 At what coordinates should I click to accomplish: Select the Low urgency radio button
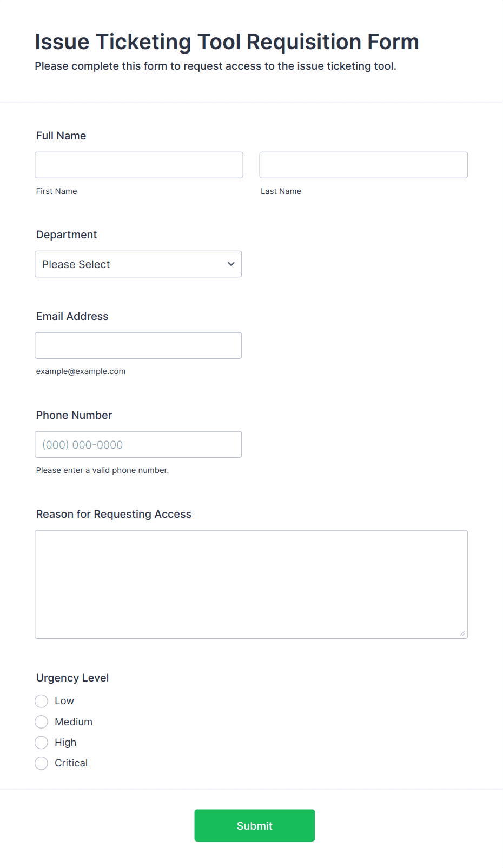pos(42,701)
